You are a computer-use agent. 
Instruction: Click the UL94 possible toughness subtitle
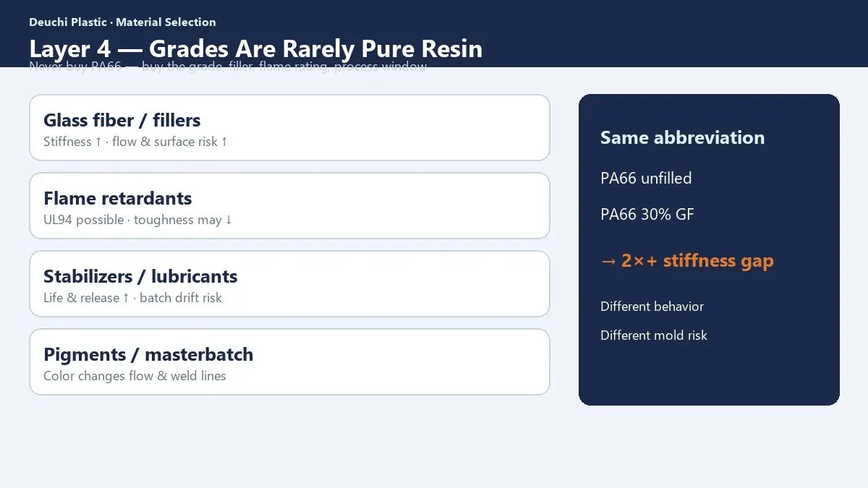coord(138,220)
